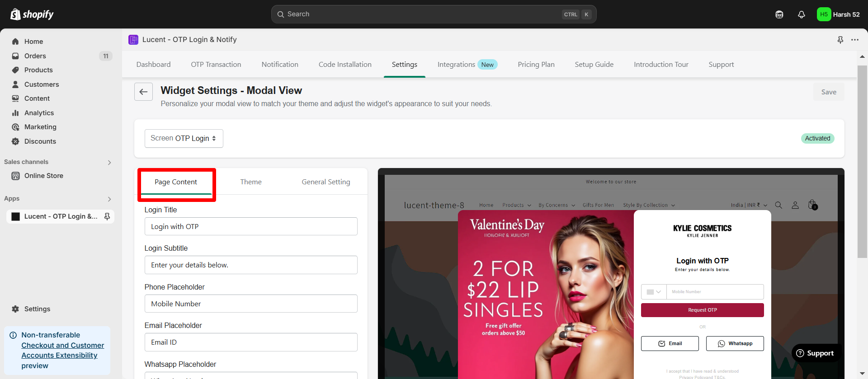Viewport: 868px width, 379px height.
Task: Click the Email Placeholder input field
Action: pyautogui.click(x=251, y=342)
